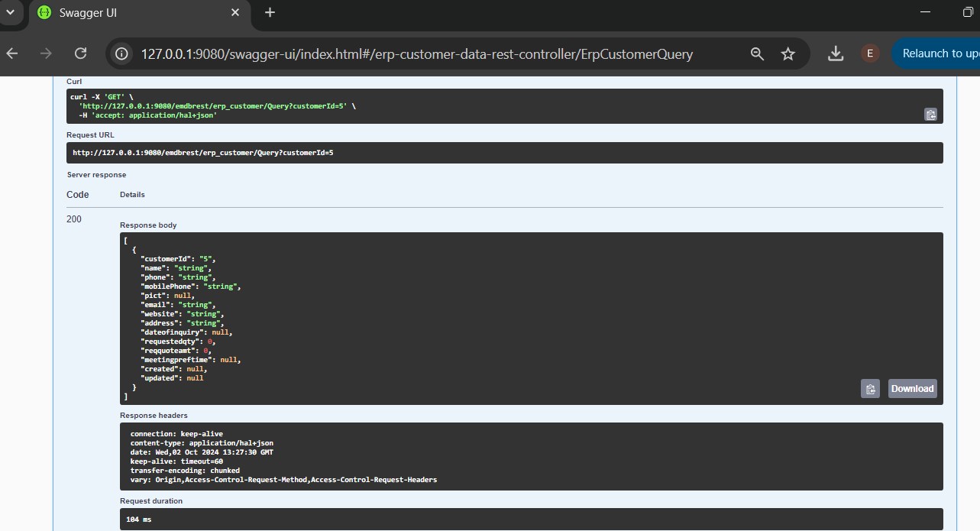Go back to the previous page
Image resolution: width=980 pixels, height=531 pixels.
pos(11,53)
